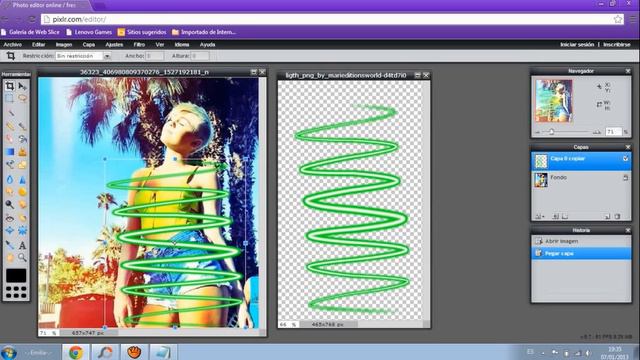This screenshot has height=360, width=640.
Task: Open the Imagen menu
Action: [64, 44]
